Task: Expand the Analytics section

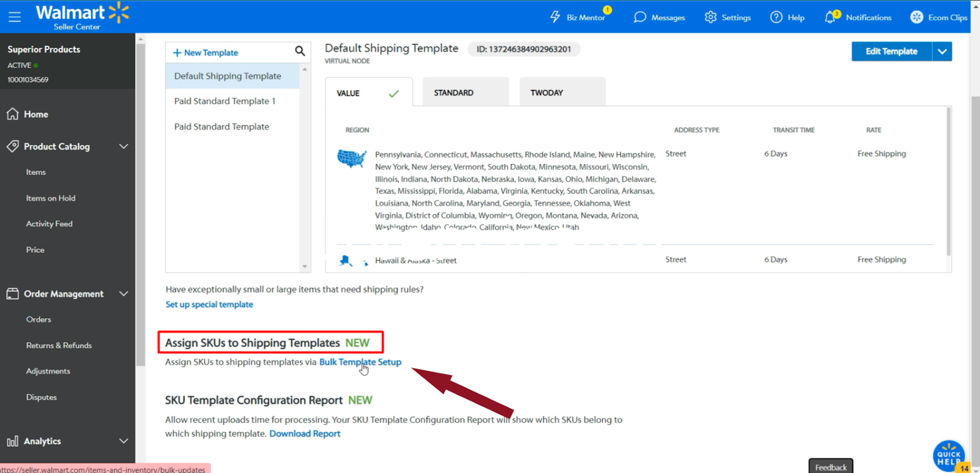Action: click(124, 441)
